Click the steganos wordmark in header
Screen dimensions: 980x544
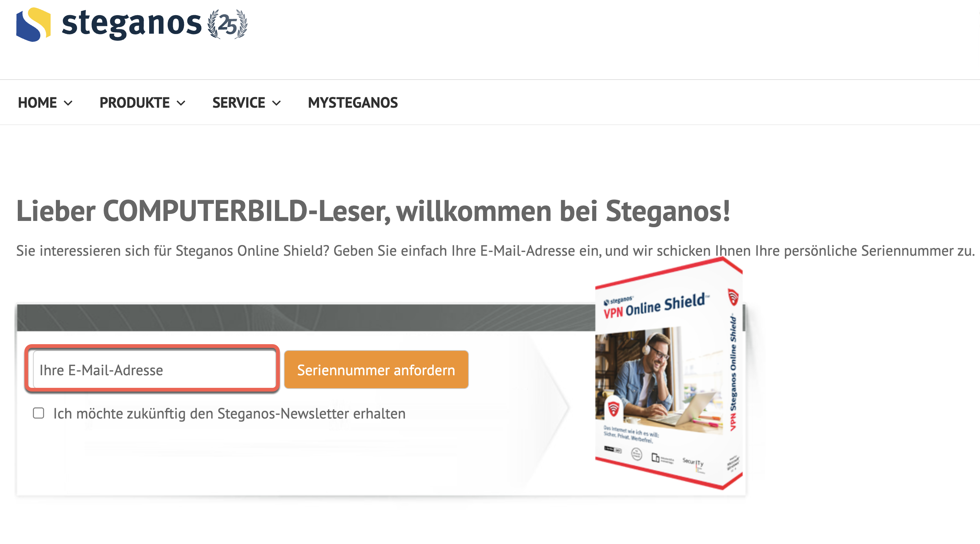coord(131,24)
